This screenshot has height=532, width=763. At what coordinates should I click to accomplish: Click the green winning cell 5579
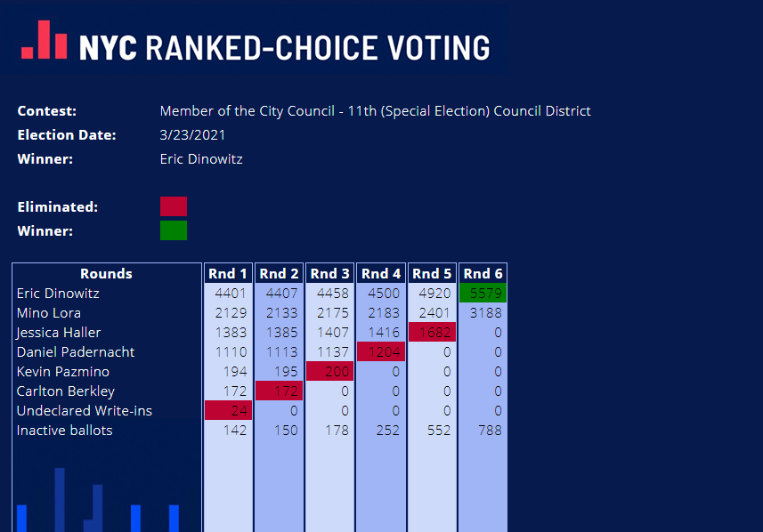click(x=483, y=294)
